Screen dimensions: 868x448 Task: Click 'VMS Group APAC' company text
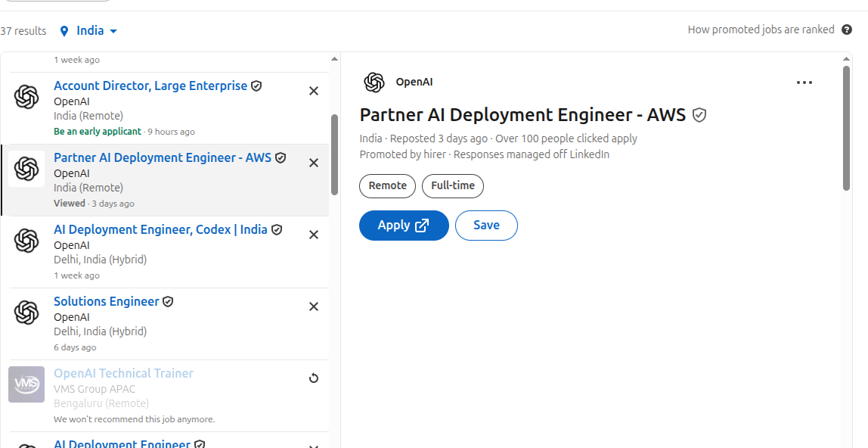(x=95, y=389)
